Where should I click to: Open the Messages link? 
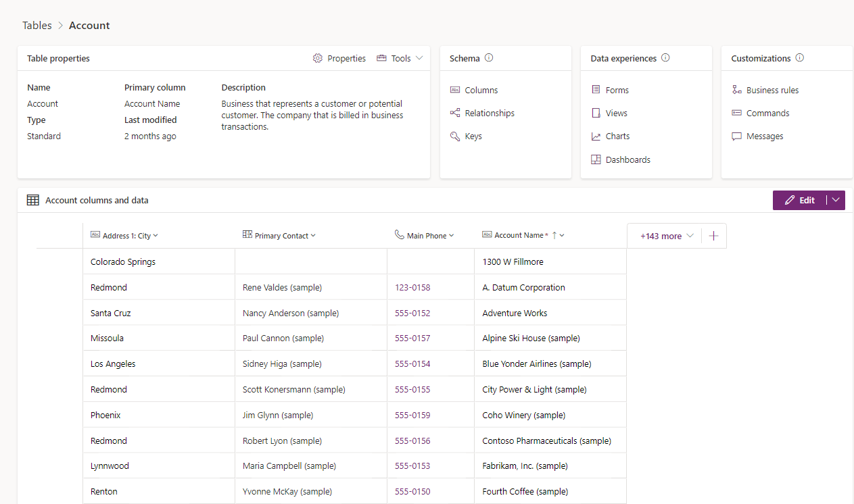coord(765,136)
